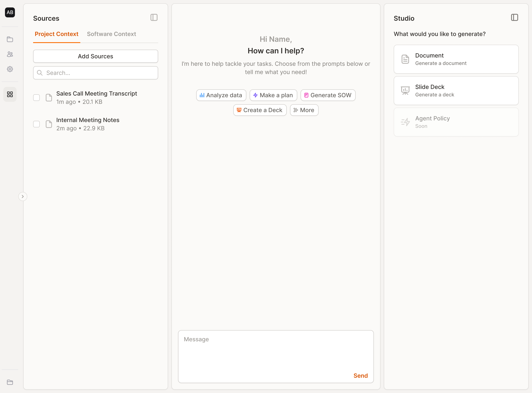Check the Sales Call Meeting Transcript checkbox
This screenshot has width=532, height=393.
pyautogui.click(x=36, y=98)
